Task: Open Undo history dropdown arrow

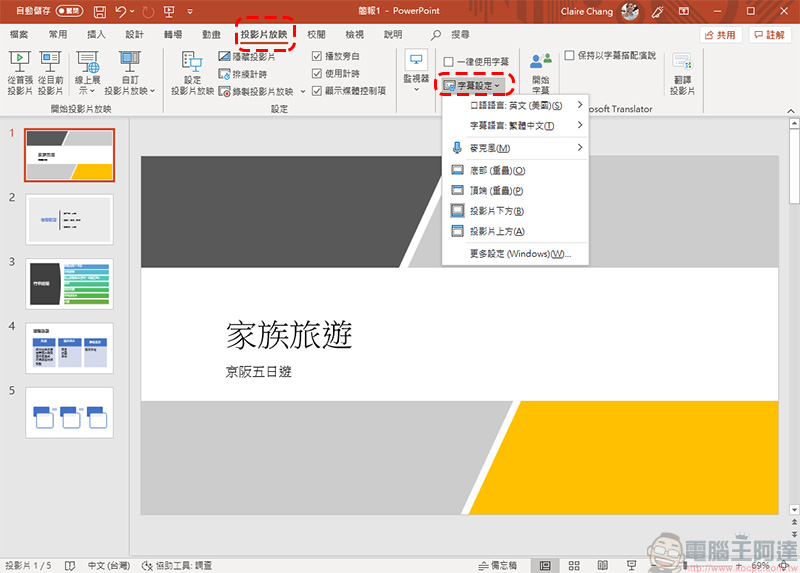Action: point(133,11)
